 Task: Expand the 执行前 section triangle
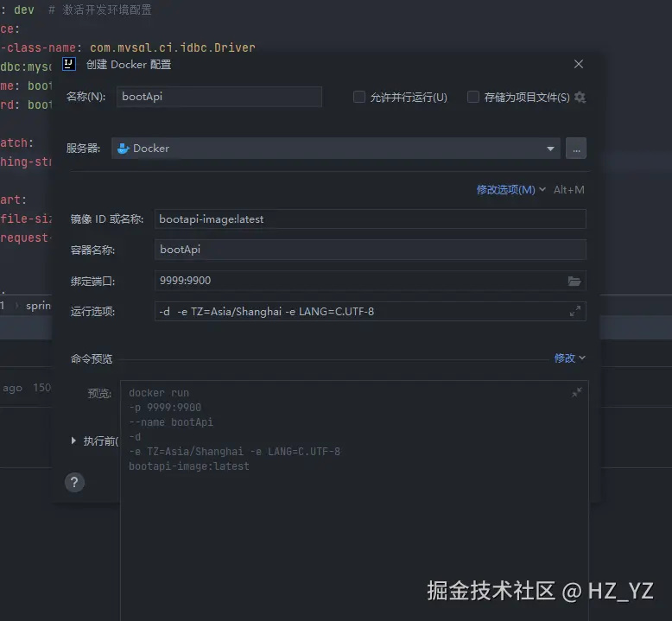(73, 440)
